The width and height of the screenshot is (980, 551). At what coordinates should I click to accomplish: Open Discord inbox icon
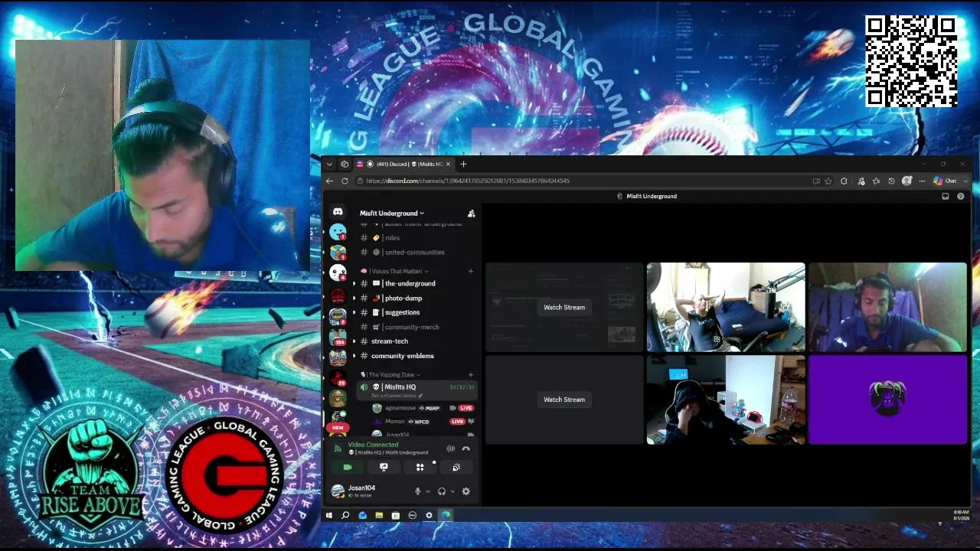pos(946,197)
